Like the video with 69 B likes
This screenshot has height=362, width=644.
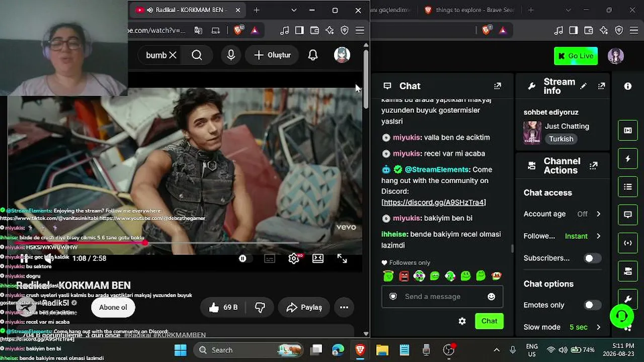223,307
